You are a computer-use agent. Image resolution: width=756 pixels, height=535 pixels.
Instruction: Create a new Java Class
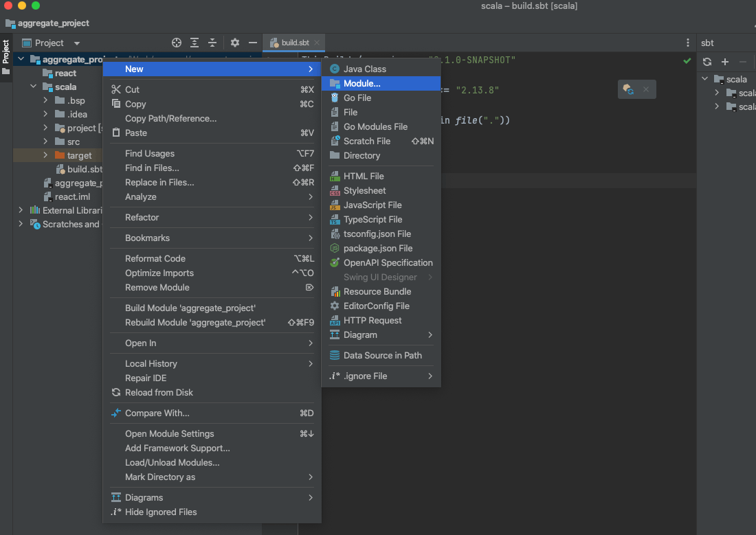point(381,69)
